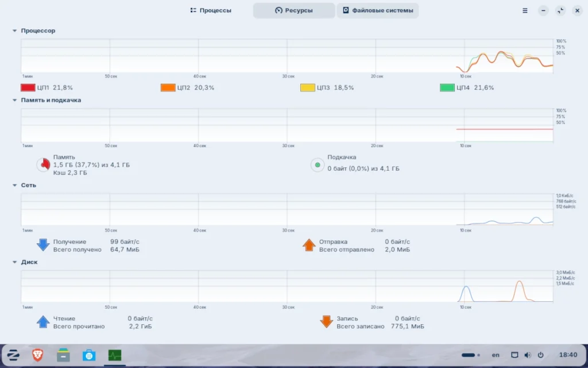
Task: Click the memory and swap history graph
Action: click(287, 125)
